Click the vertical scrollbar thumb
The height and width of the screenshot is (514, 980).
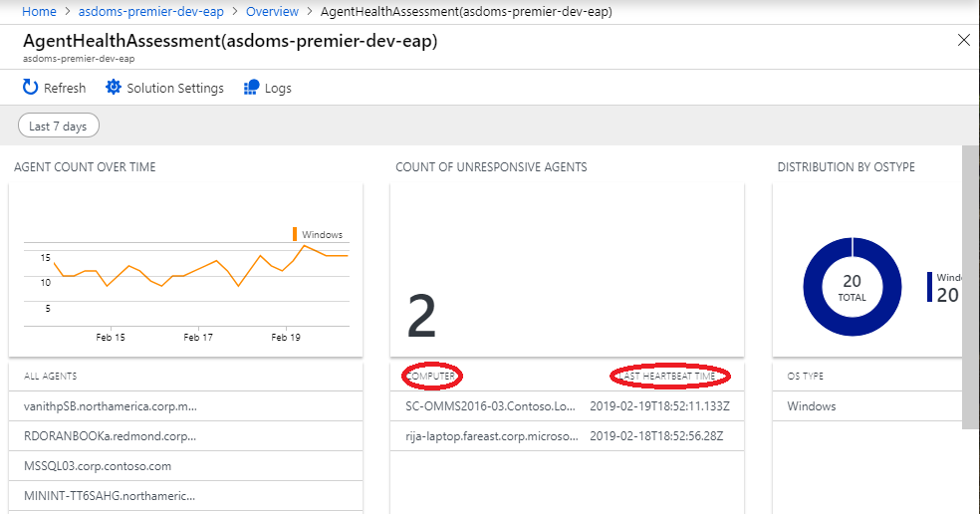[x=971, y=288]
